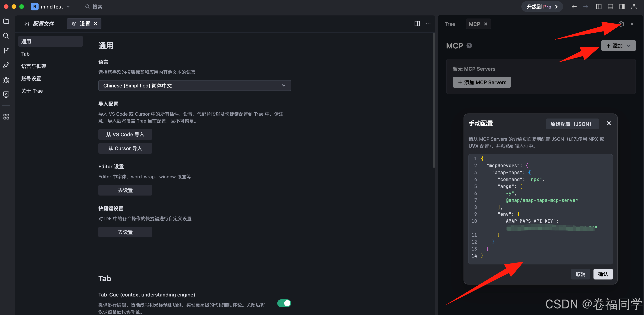This screenshot has width=644, height=315.
Task: Open the Extensions grid icon in sidebar
Action: pyautogui.click(x=6, y=117)
